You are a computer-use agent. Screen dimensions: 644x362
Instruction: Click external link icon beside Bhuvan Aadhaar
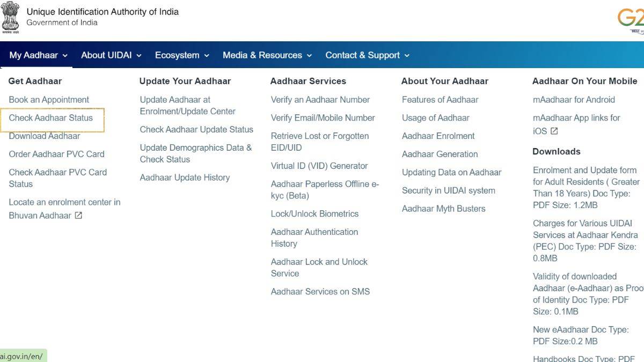(x=78, y=216)
